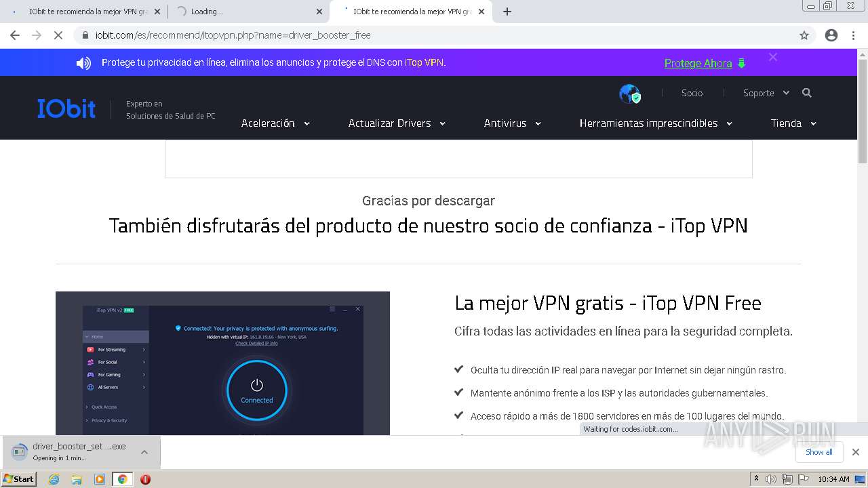Expand Herramientas imprescindibles menu
This screenshot has height=488, width=868.
click(x=656, y=123)
